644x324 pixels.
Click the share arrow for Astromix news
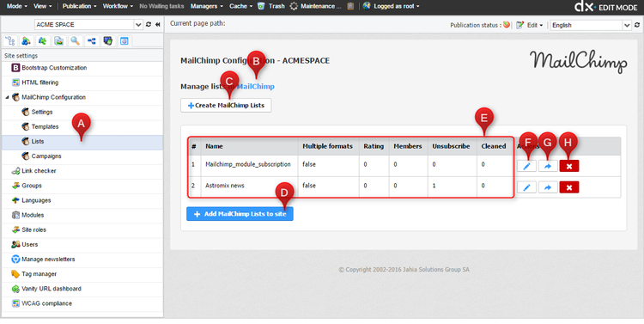click(548, 187)
